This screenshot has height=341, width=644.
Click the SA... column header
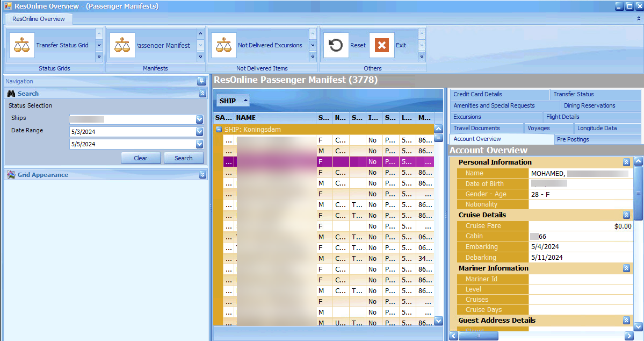tap(224, 118)
